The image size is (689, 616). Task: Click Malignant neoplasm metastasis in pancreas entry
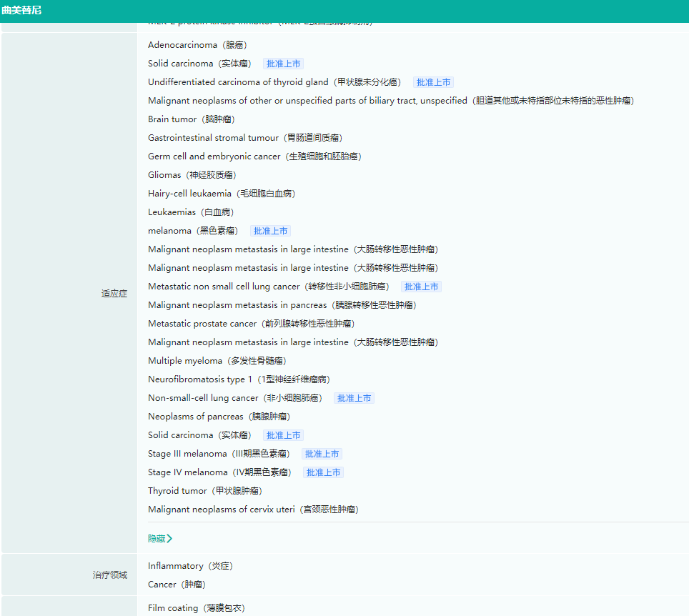point(282,305)
